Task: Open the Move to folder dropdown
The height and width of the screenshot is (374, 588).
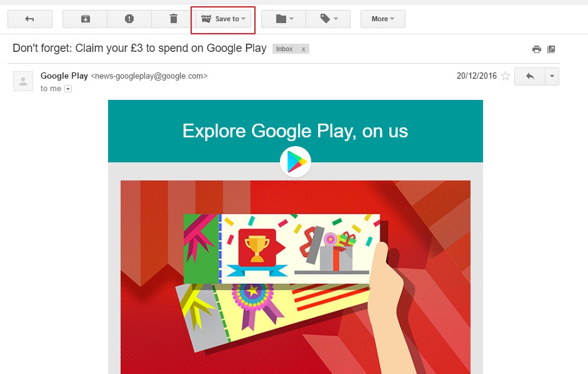Action: pyautogui.click(x=284, y=19)
